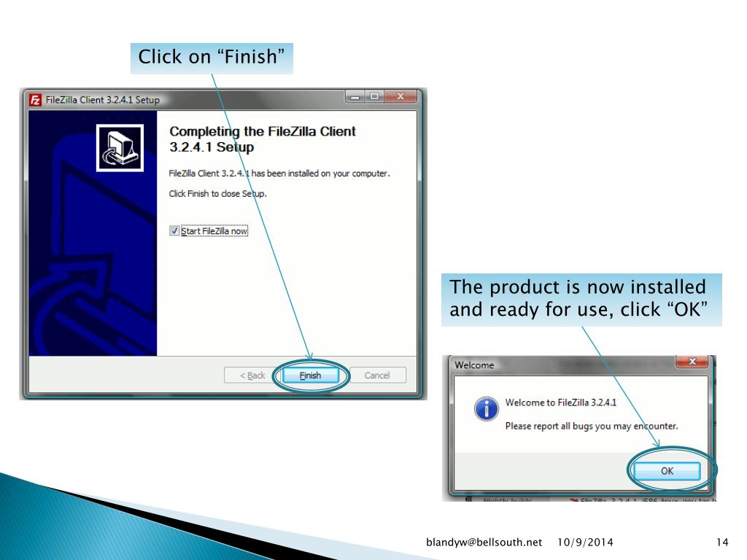Close the Welcome dialog with X

tap(693, 362)
